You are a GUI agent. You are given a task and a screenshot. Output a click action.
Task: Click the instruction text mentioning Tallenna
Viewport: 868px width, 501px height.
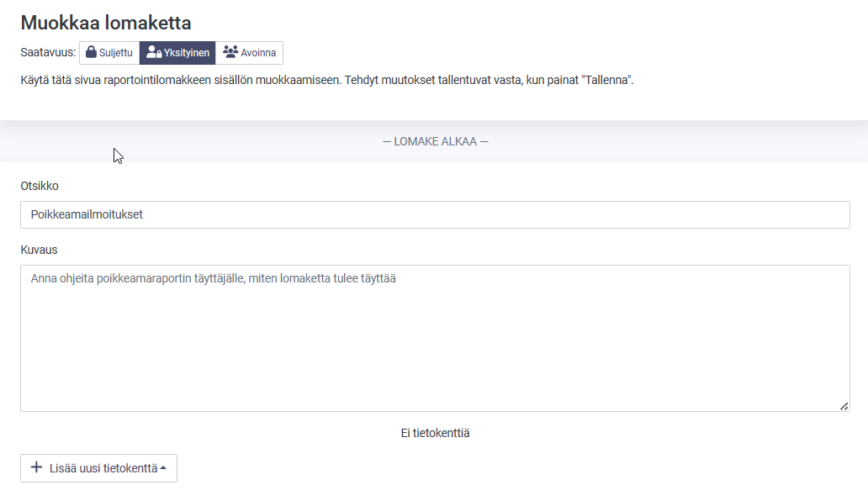pyautogui.click(x=326, y=80)
